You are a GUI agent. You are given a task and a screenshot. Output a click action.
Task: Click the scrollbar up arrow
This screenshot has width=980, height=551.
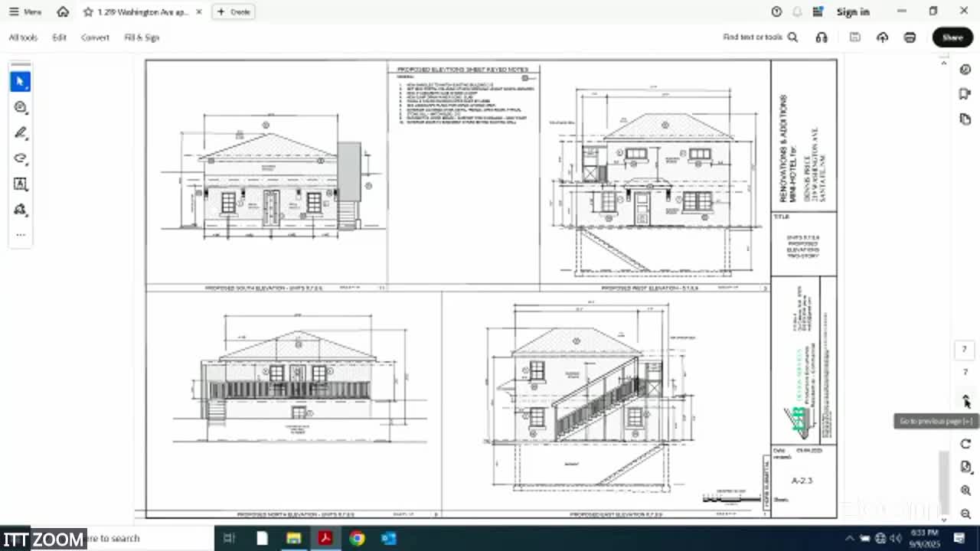pyautogui.click(x=943, y=63)
